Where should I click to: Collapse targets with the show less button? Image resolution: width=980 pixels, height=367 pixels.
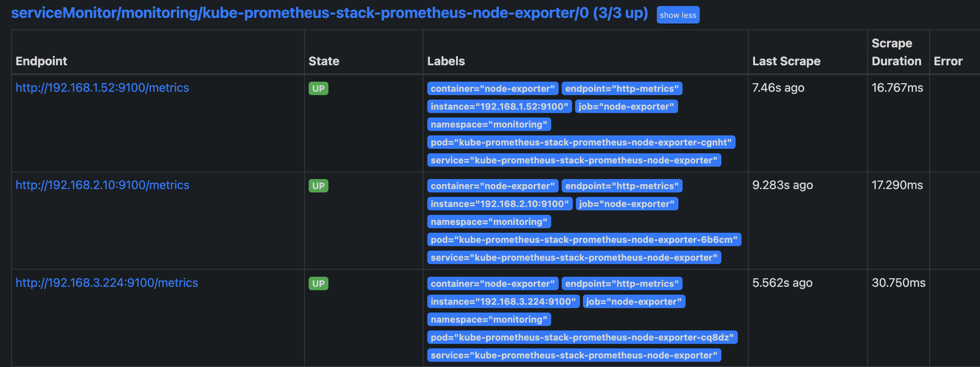click(678, 15)
